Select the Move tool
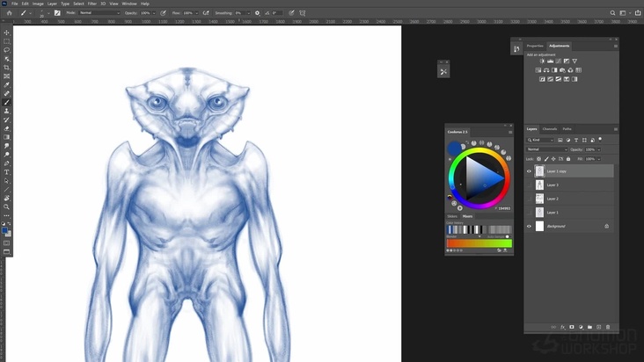This screenshot has width=644, height=362. point(6,33)
